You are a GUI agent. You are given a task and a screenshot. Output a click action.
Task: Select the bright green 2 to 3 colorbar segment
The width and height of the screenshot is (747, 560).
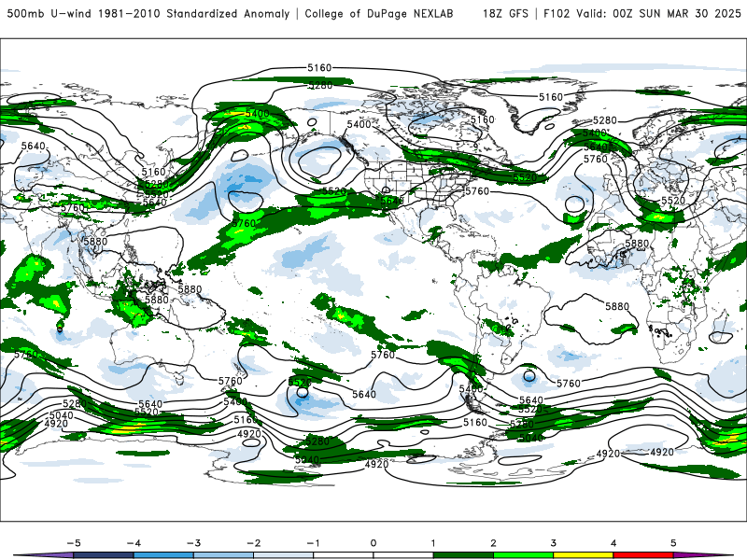(x=523, y=555)
